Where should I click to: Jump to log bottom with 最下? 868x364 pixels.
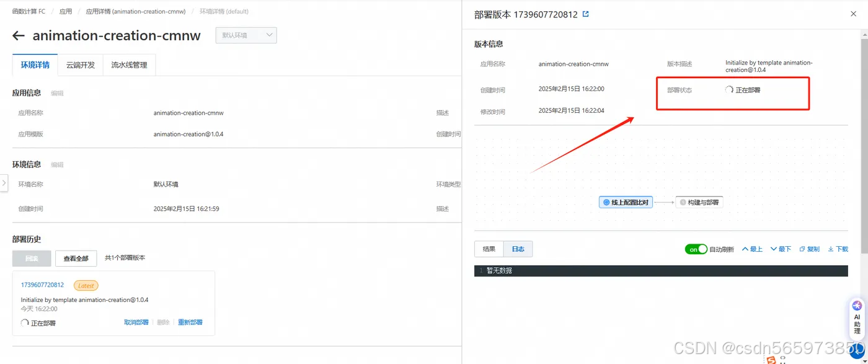click(781, 249)
